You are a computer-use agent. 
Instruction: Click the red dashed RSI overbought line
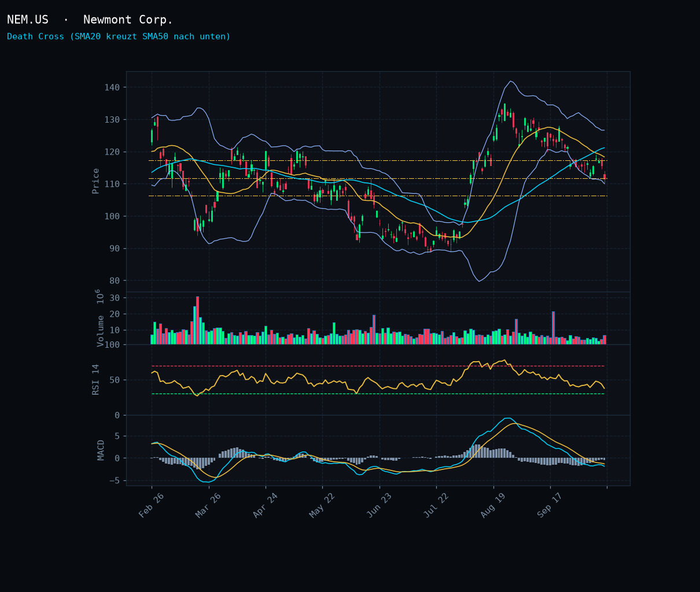pyautogui.click(x=378, y=366)
